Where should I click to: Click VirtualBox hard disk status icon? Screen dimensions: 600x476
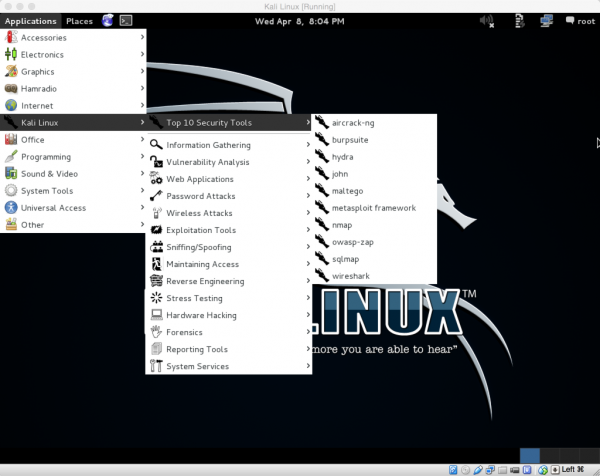453,469
